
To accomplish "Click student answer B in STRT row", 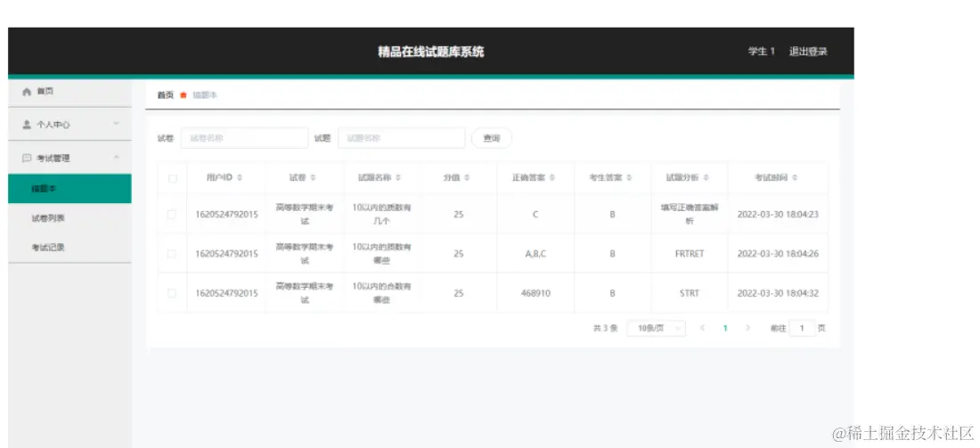I will (613, 293).
